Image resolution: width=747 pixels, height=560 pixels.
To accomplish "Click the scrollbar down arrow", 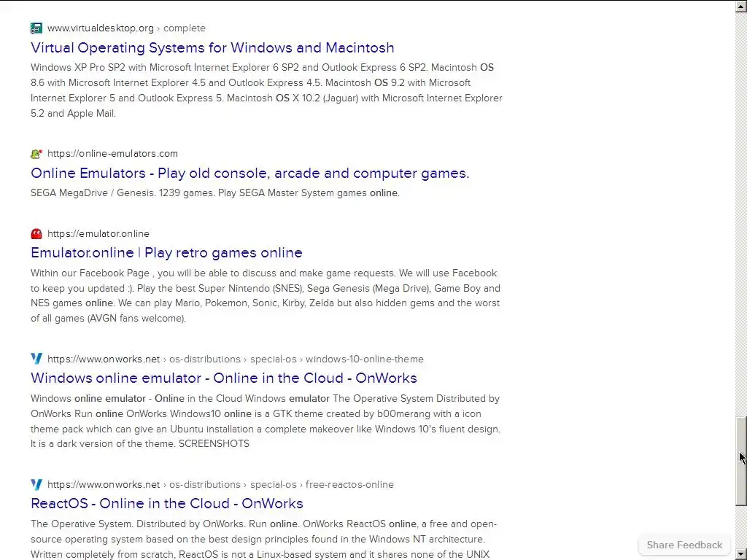I will coord(741,555).
